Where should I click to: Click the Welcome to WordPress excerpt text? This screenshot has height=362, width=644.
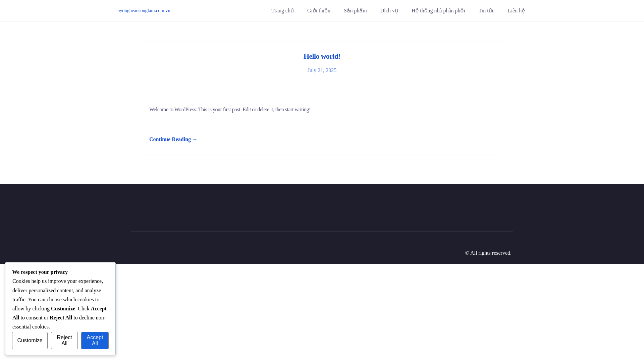tap(230, 110)
